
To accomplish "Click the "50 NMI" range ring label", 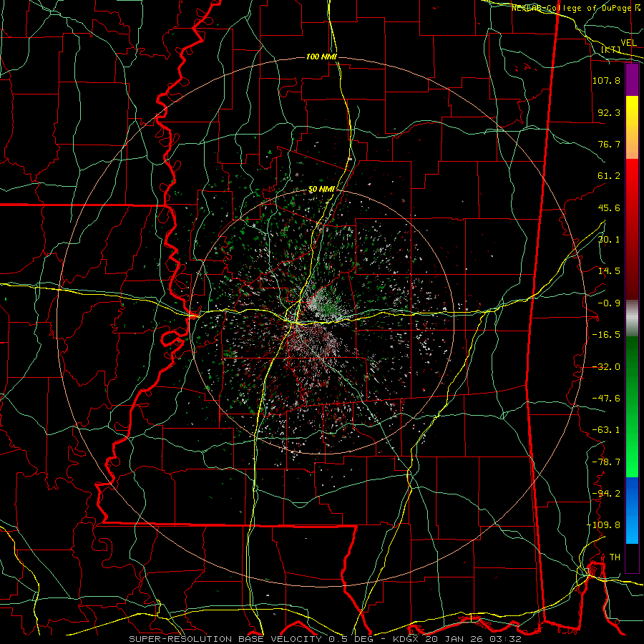I will (x=321, y=190).
